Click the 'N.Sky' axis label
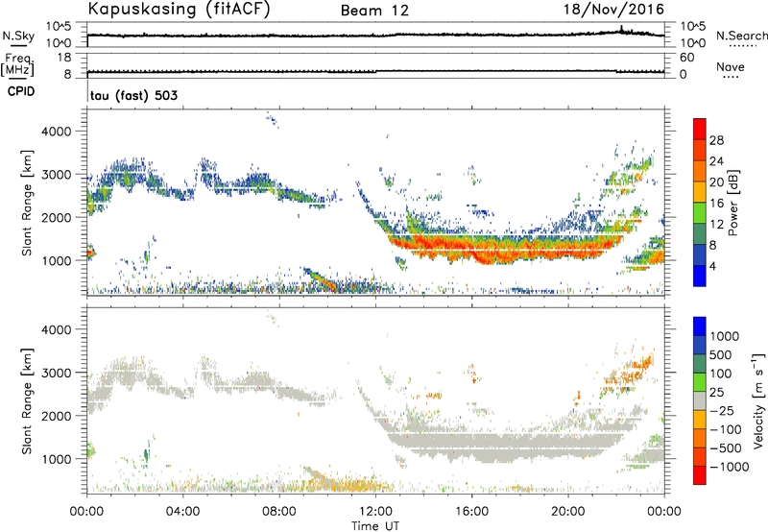768x532 pixels. (x=18, y=36)
